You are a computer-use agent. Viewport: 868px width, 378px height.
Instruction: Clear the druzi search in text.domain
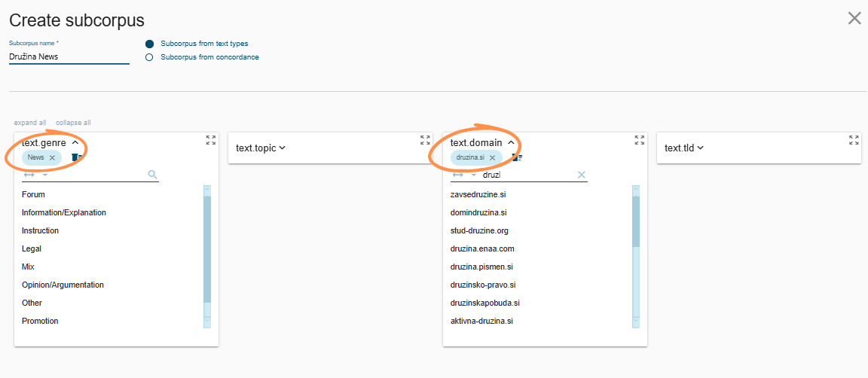581,175
